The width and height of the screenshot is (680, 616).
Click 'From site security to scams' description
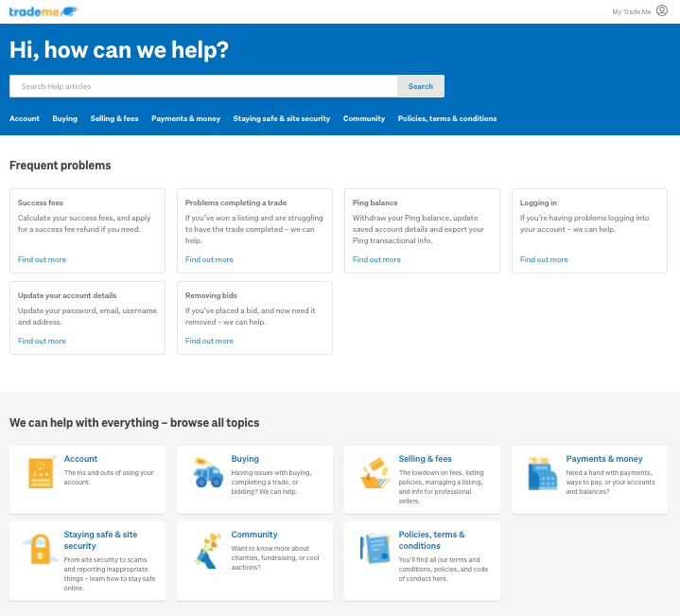110,574
